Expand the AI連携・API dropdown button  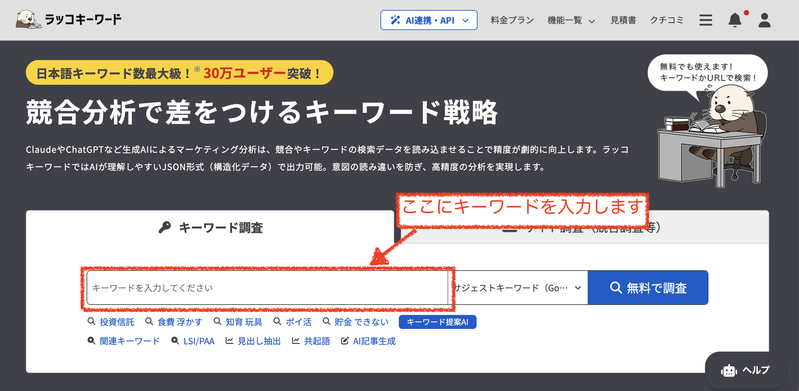[x=429, y=20]
